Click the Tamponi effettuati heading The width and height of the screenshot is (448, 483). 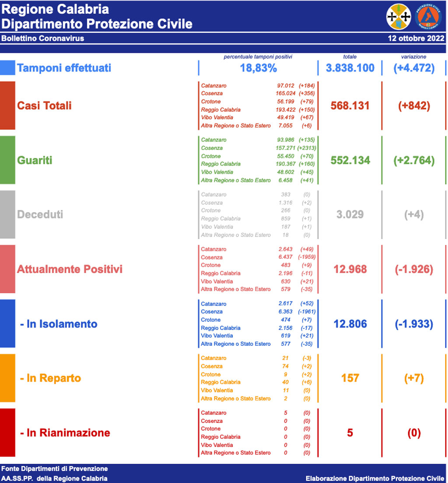[64, 68]
